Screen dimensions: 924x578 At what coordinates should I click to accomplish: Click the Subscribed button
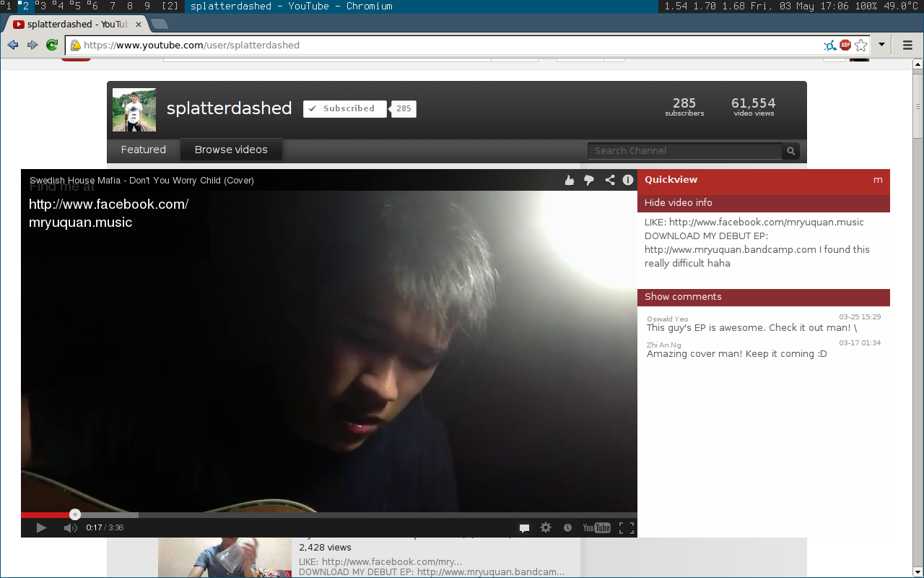pyautogui.click(x=345, y=108)
